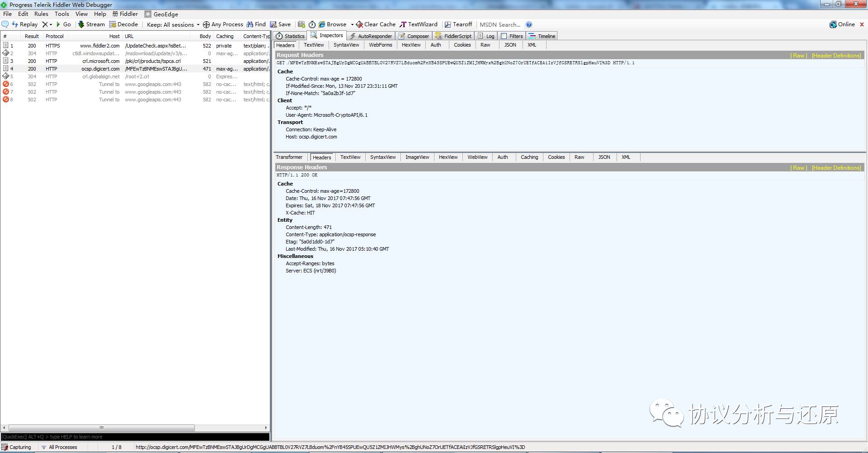Pick the Any Process target icon

206,24
